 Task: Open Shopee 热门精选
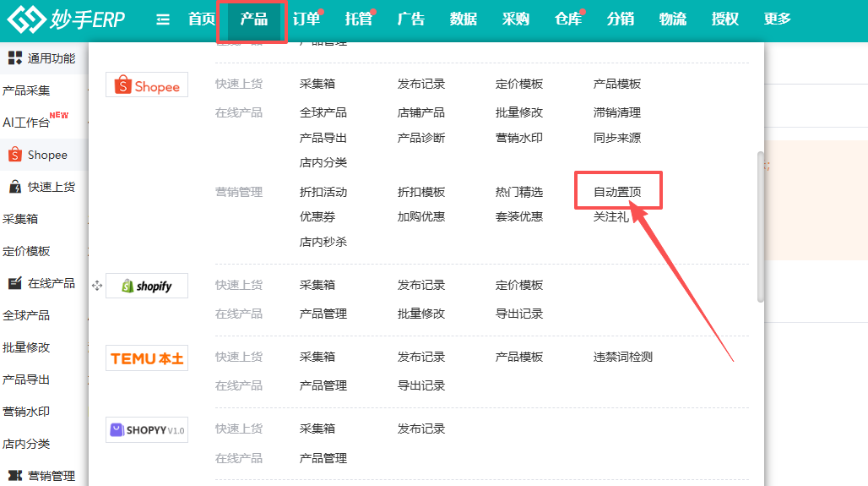pos(519,192)
